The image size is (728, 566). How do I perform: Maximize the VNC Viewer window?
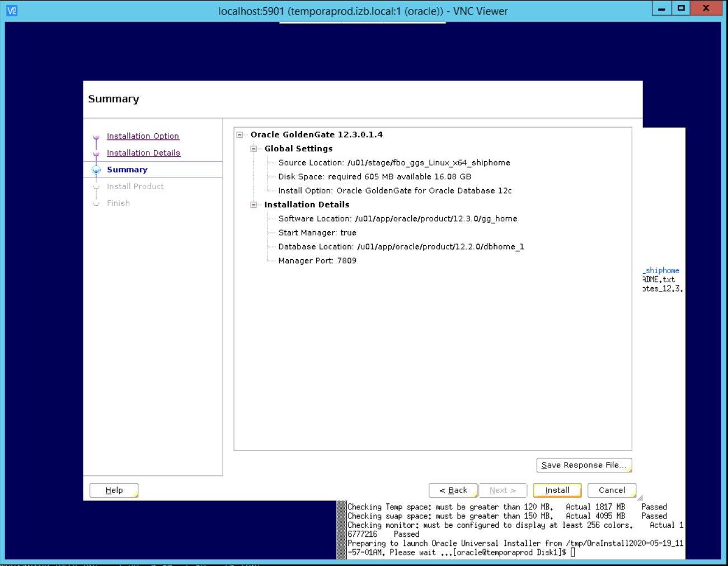click(681, 8)
